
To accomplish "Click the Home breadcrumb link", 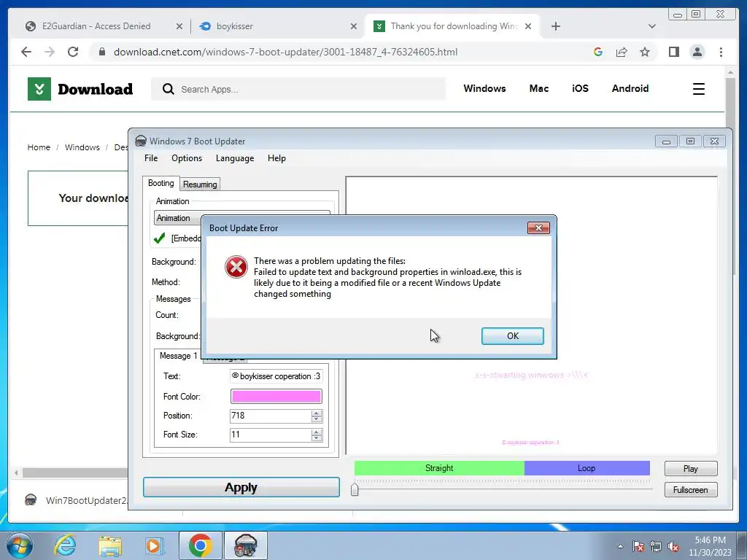I will click(x=39, y=147).
